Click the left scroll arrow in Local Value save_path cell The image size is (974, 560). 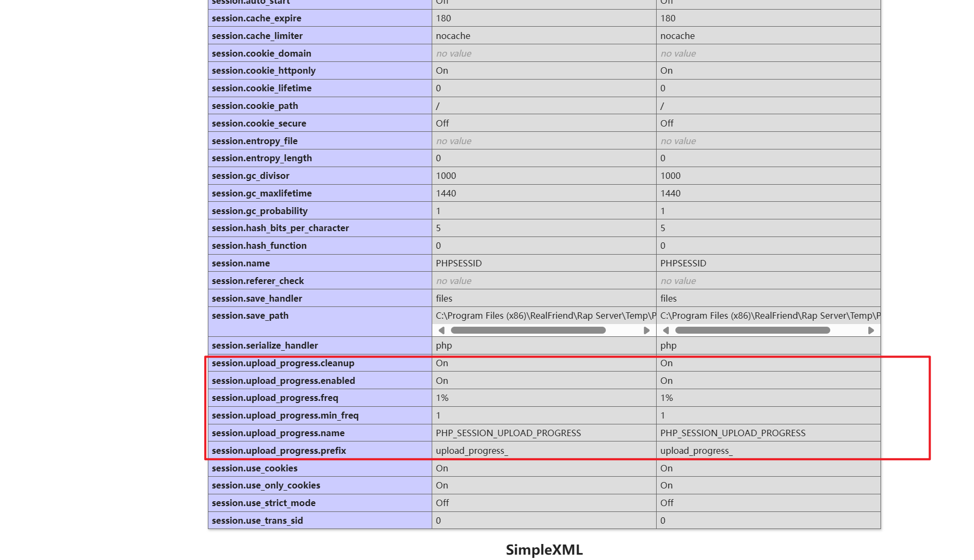441,330
